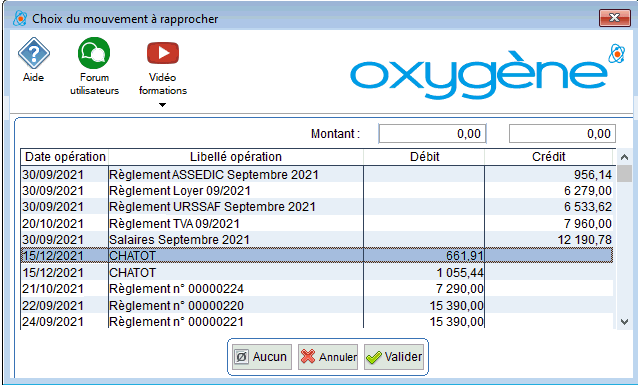Open the Forum utilisateurs icon

pyautogui.click(x=94, y=53)
